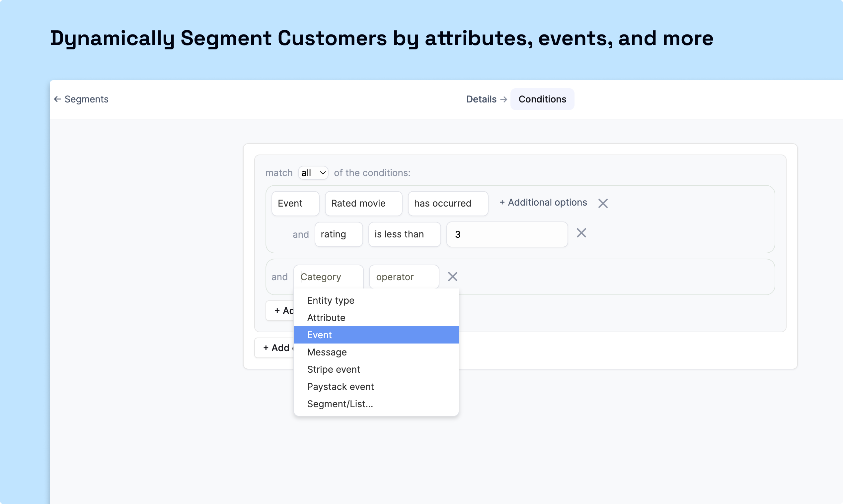Choose Segment/List... from the dropdown
The image size is (843, 504).
(x=340, y=404)
